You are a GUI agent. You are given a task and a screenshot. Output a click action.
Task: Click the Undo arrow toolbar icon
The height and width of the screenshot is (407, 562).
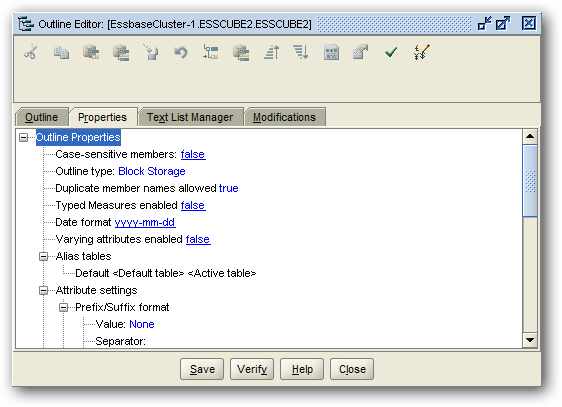[181, 53]
